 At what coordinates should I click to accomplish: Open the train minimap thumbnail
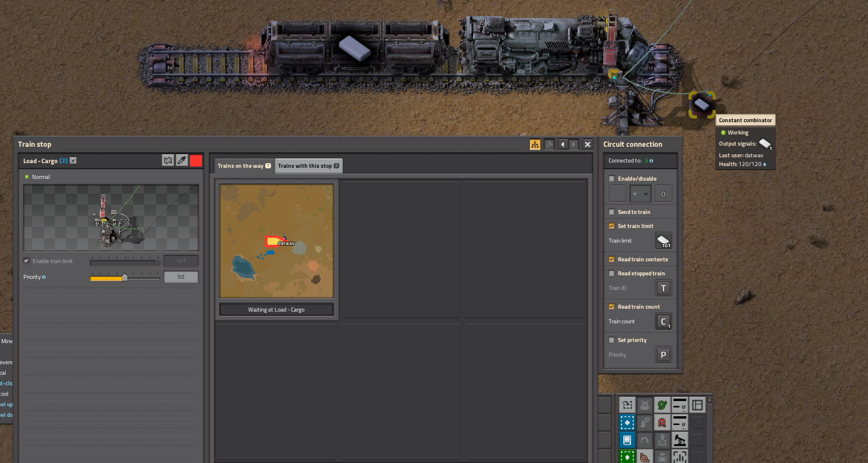[276, 241]
